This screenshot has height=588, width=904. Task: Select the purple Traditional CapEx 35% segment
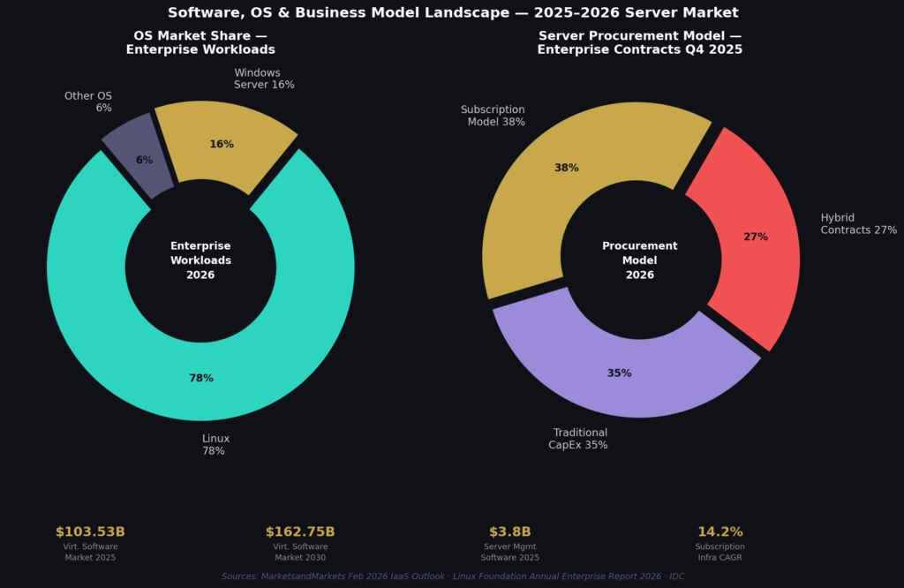click(620, 372)
